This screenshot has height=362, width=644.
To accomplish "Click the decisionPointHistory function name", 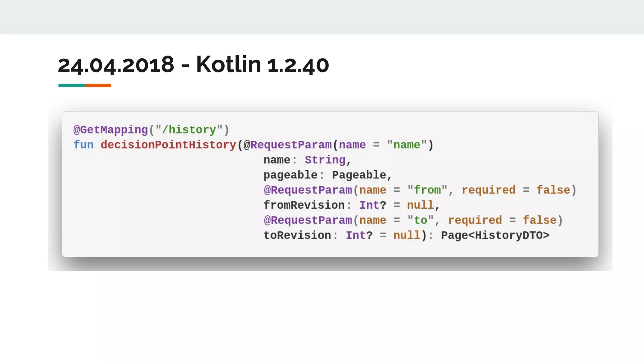I will coord(168,145).
